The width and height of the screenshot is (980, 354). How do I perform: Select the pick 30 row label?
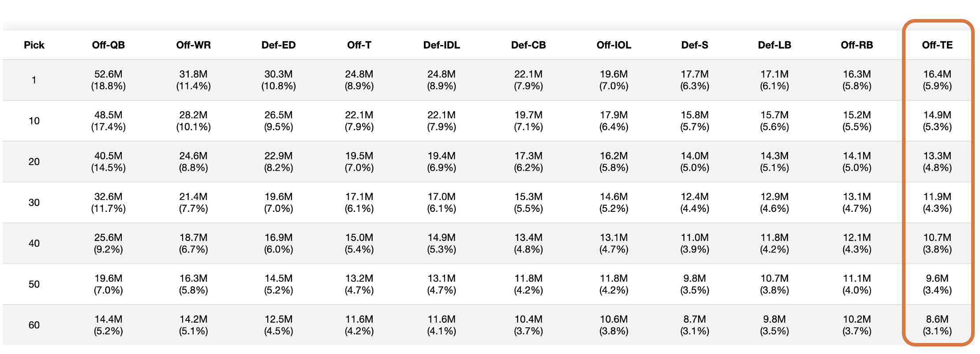34,203
